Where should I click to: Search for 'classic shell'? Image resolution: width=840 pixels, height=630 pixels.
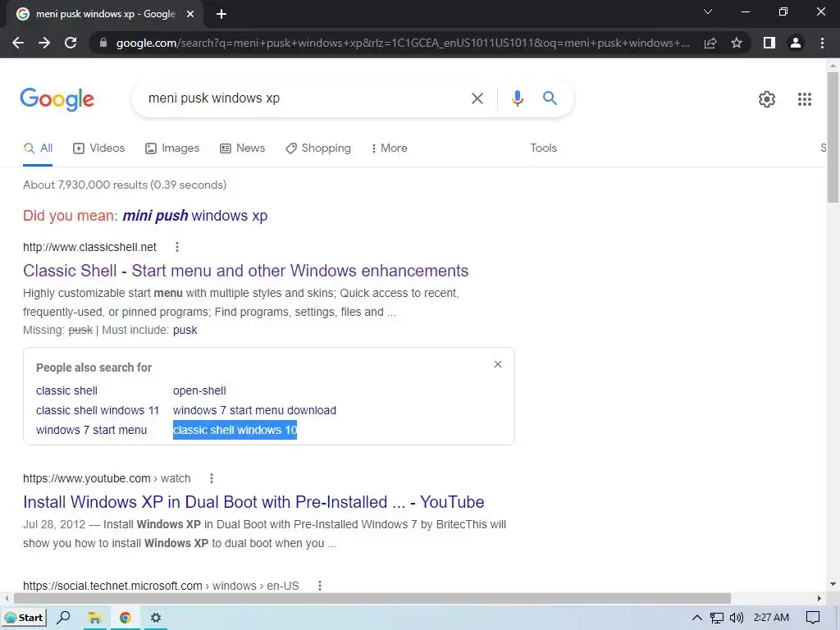tap(66, 391)
